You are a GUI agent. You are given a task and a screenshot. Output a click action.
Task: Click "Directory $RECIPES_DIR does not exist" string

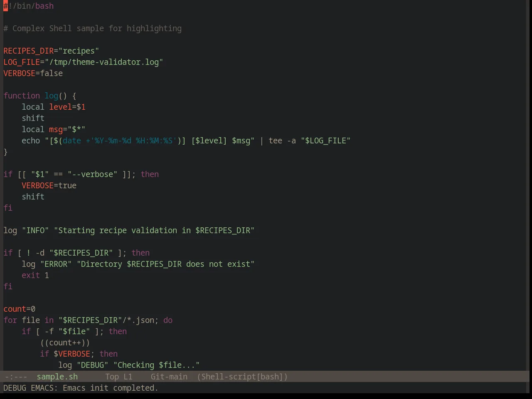point(165,264)
